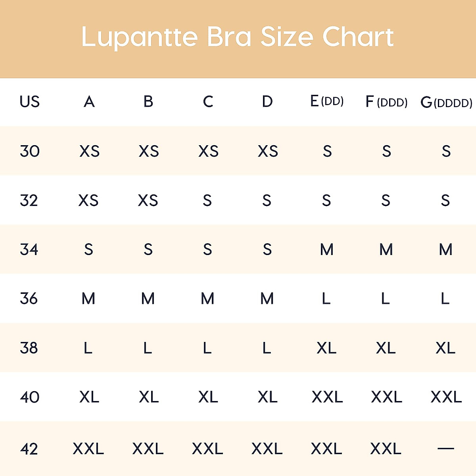This screenshot has width=476, height=476.
Task: Select the XL cell for 40 B
Action: coord(149,397)
